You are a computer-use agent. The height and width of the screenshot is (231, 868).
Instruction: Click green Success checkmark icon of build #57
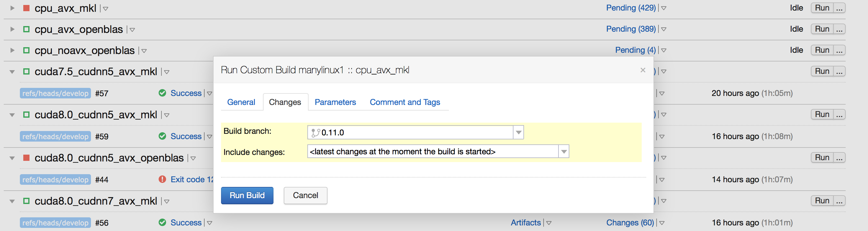pyautogui.click(x=162, y=93)
